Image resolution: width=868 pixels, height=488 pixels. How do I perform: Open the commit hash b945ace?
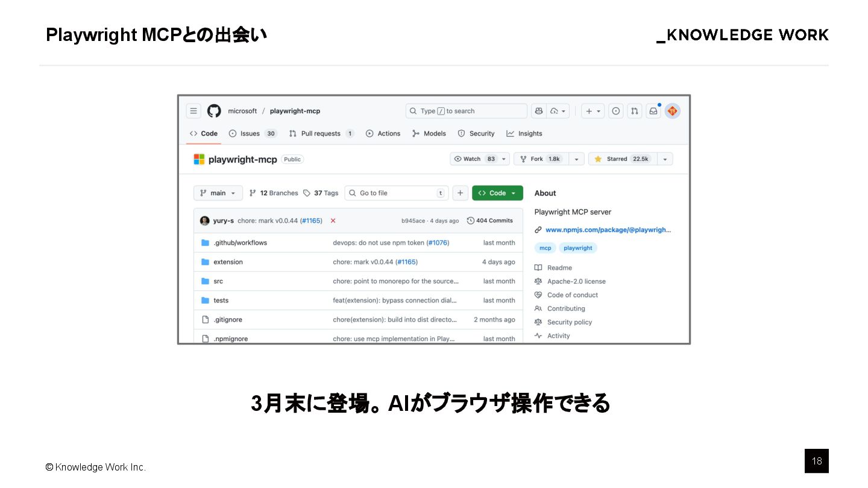413,221
